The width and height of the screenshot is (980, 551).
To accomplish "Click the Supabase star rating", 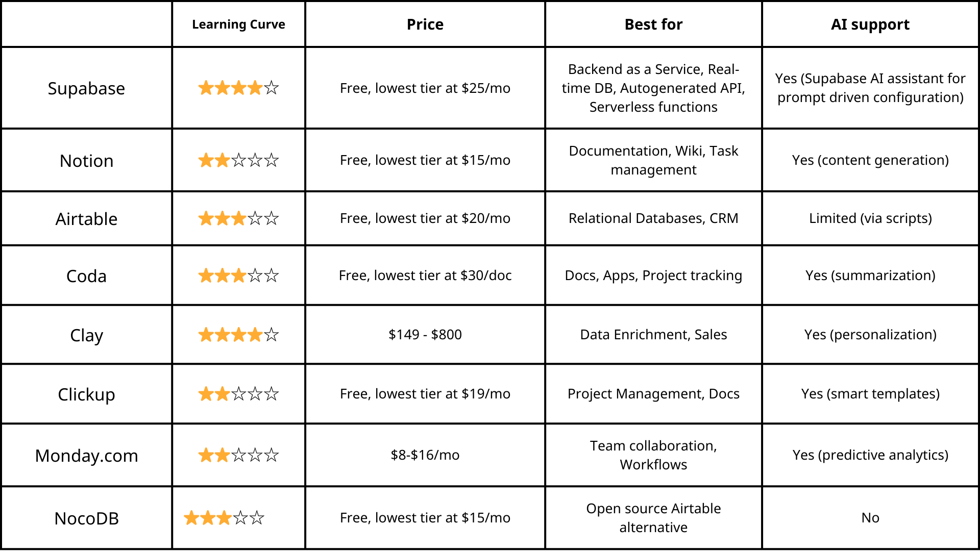I will [x=238, y=88].
